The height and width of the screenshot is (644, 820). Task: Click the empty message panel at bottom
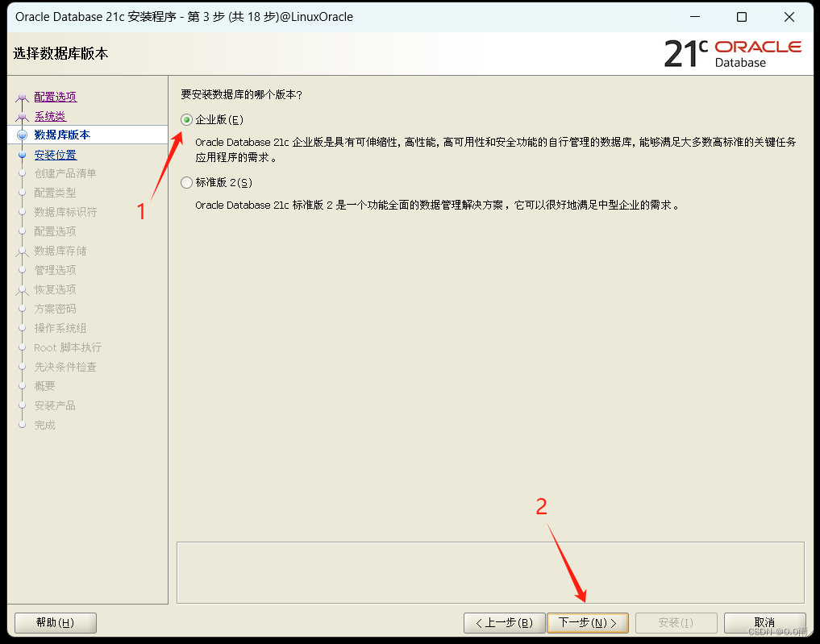click(x=492, y=572)
